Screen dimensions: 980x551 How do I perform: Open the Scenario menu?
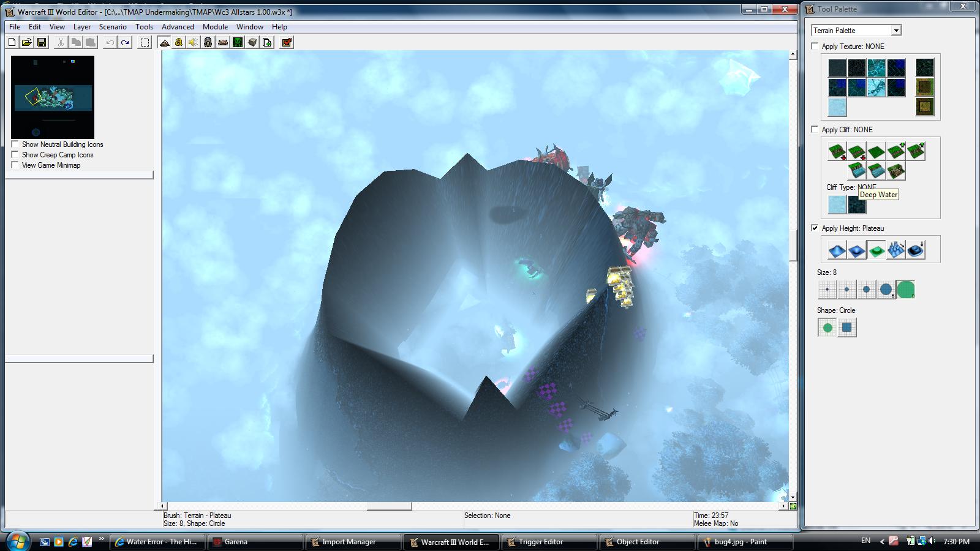pyautogui.click(x=113, y=27)
